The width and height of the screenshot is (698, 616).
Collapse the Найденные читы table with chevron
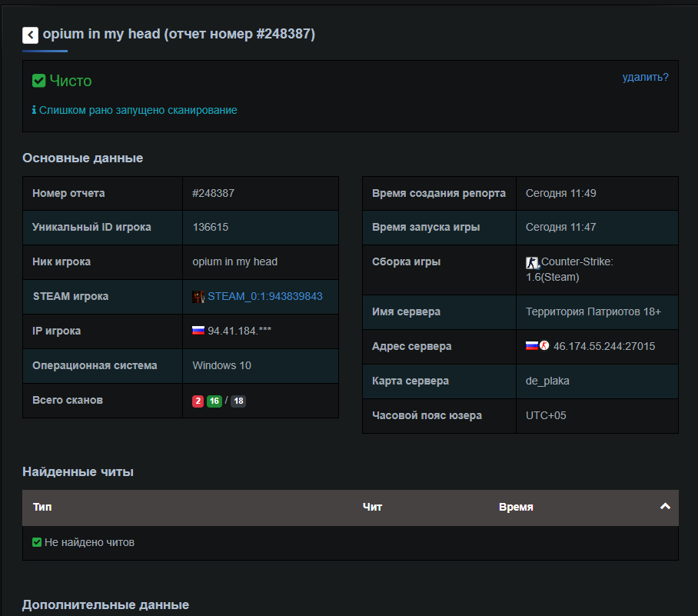click(x=665, y=507)
